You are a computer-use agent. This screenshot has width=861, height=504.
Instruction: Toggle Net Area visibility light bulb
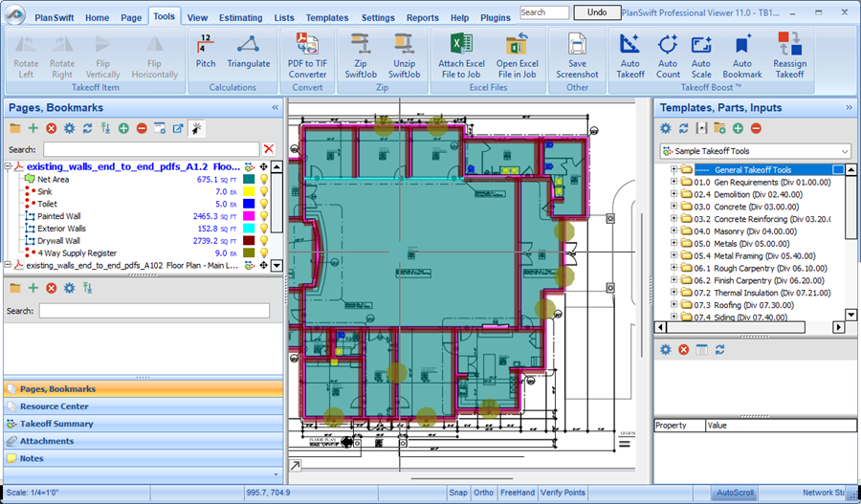tap(264, 180)
